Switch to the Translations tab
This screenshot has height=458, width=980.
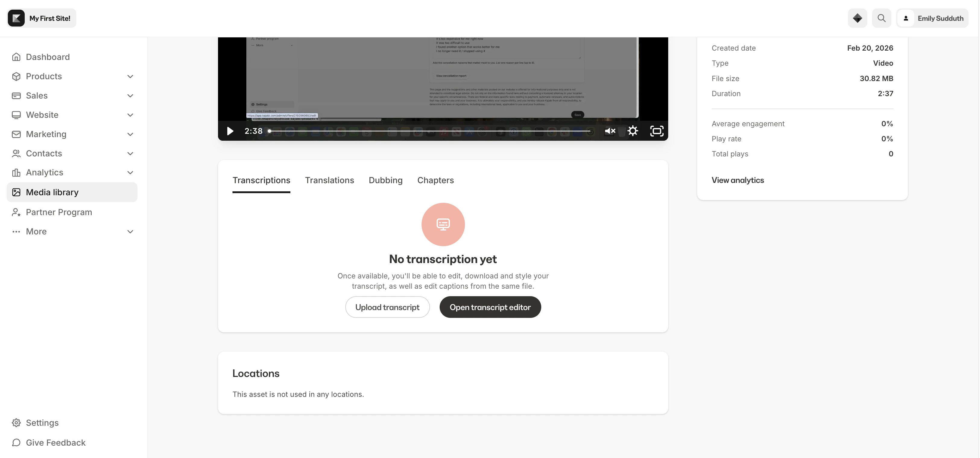[330, 180]
